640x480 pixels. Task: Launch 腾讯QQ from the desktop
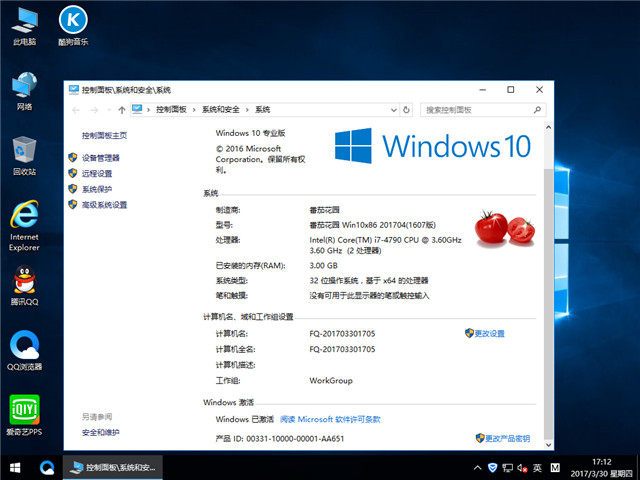pyautogui.click(x=24, y=286)
